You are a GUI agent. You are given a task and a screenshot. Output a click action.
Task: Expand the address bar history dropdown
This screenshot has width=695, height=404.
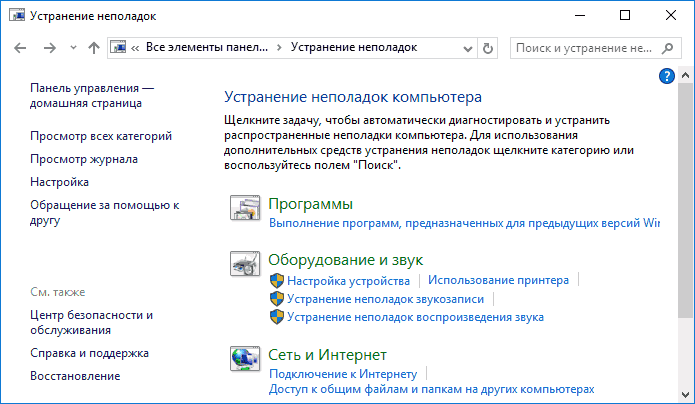pyautogui.click(x=467, y=47)
